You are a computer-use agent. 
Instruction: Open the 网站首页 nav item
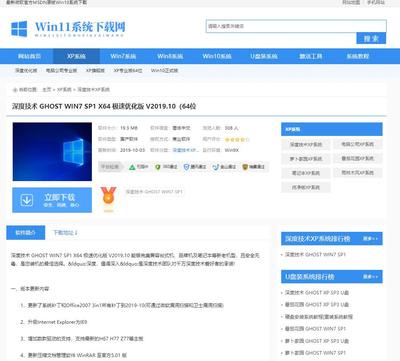[30, 56]
